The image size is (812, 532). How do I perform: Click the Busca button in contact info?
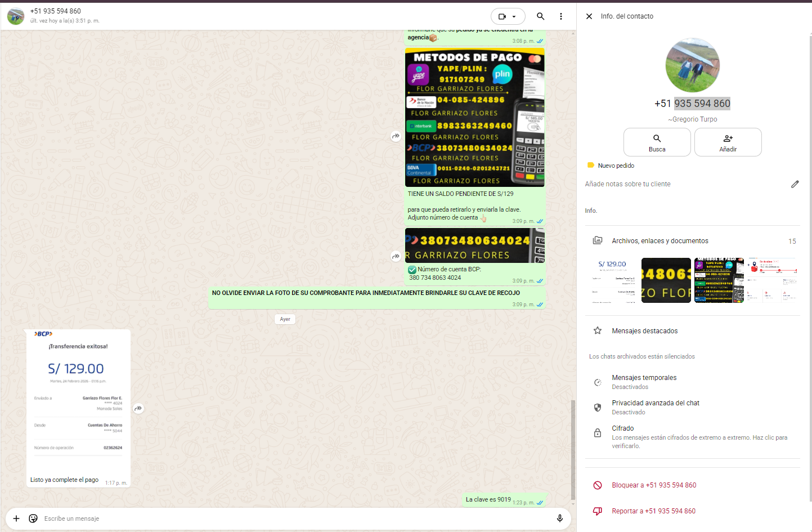[657, 142]
